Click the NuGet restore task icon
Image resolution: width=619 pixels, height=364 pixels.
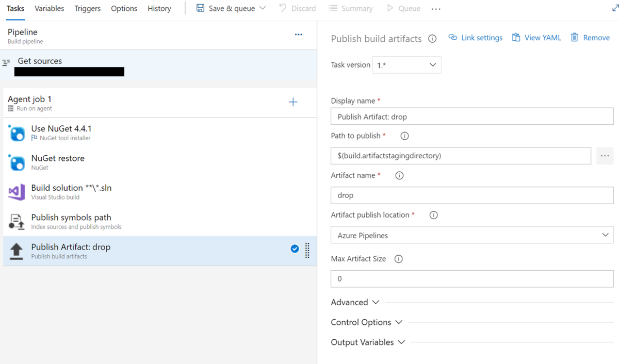[17, 162]
